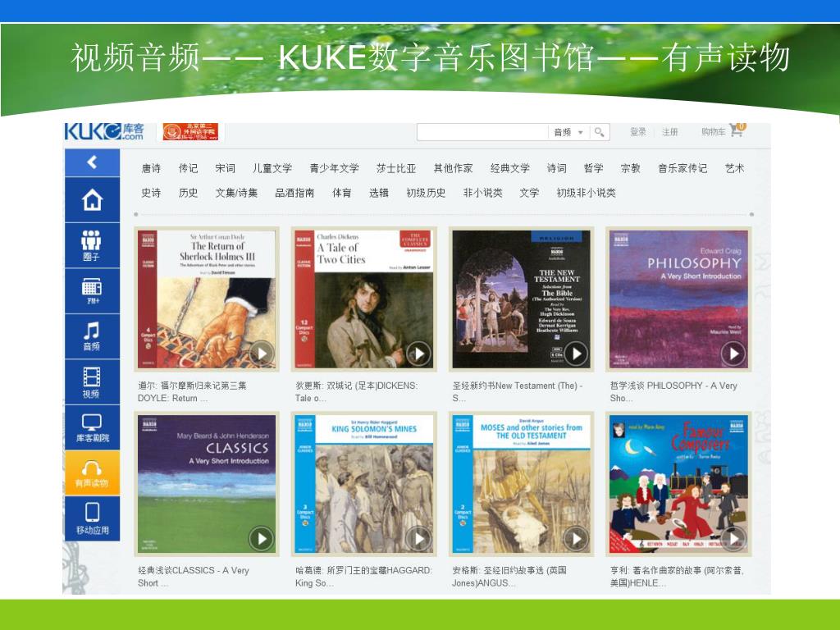Select the 青少年文学 category
Screen dimensions: 840x630
click(x=335, y=168)
